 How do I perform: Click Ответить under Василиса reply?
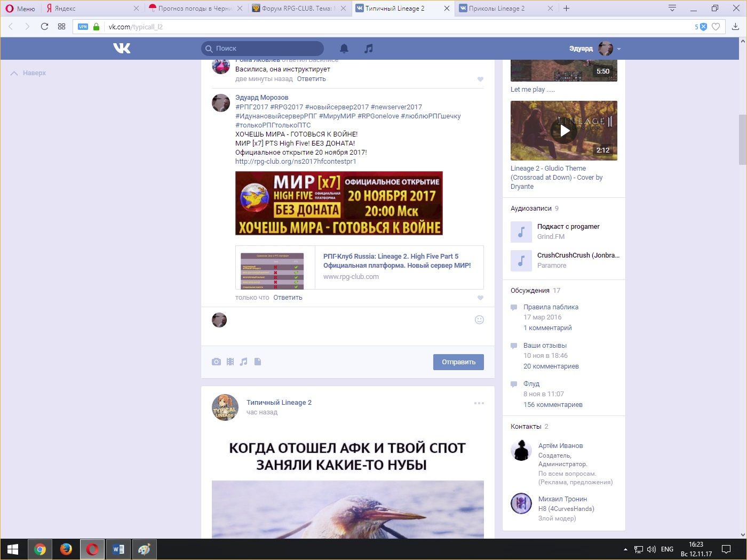pyautogui.click(x=312, y=79)
